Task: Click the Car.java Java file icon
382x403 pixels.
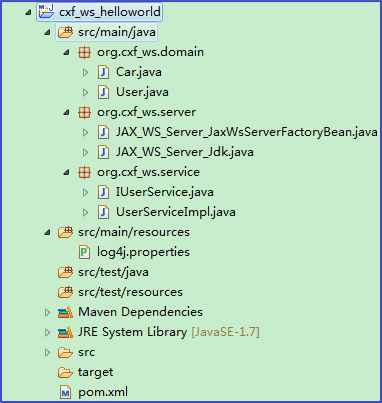Action: point(103,72)
